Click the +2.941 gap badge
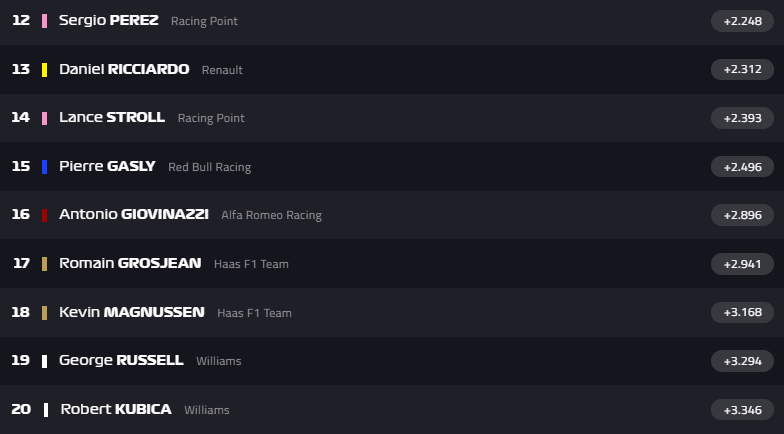784x434 pixels. (x=741, y=264)
